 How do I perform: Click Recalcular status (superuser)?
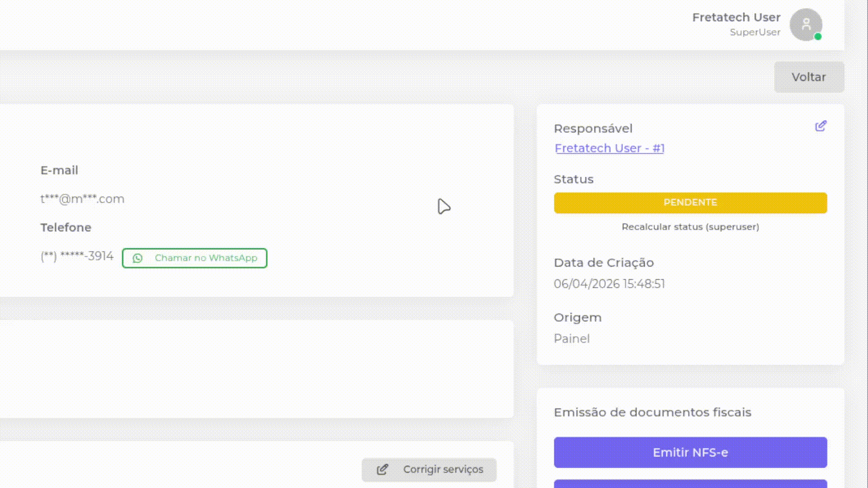click(x=690, y=227)
